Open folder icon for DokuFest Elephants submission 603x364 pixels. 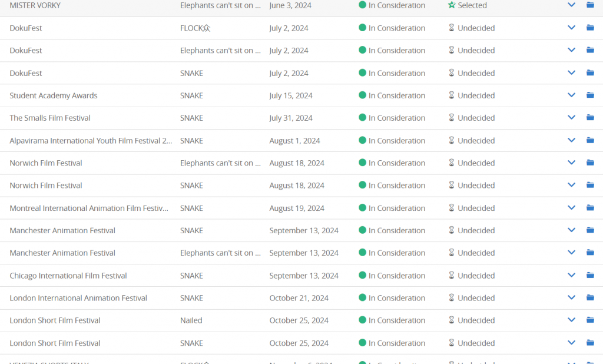click(x=590, y=49)
